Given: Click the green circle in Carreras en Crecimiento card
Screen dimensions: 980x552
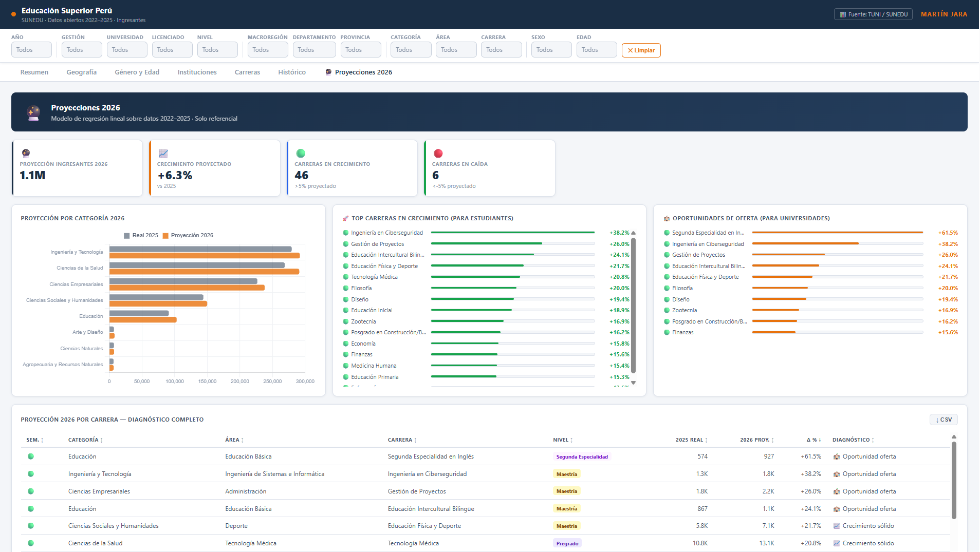Looking at the screenshot, I should 301,153.
